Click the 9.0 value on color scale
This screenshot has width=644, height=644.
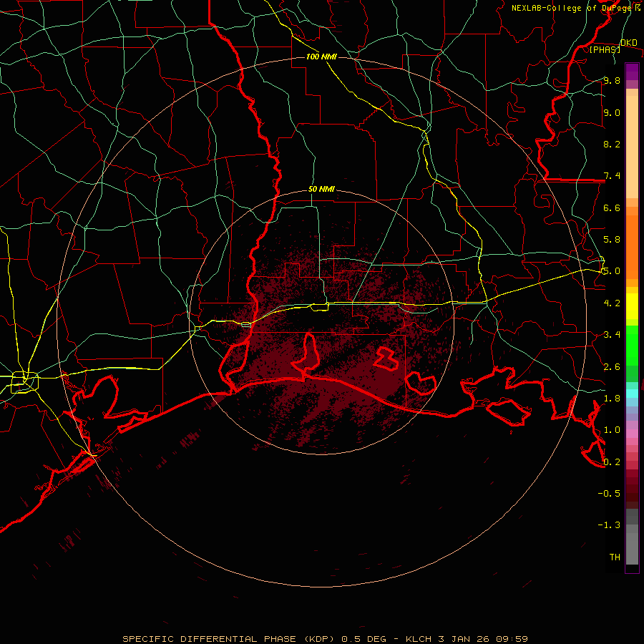pyautogui.click(x=612, y=112)
